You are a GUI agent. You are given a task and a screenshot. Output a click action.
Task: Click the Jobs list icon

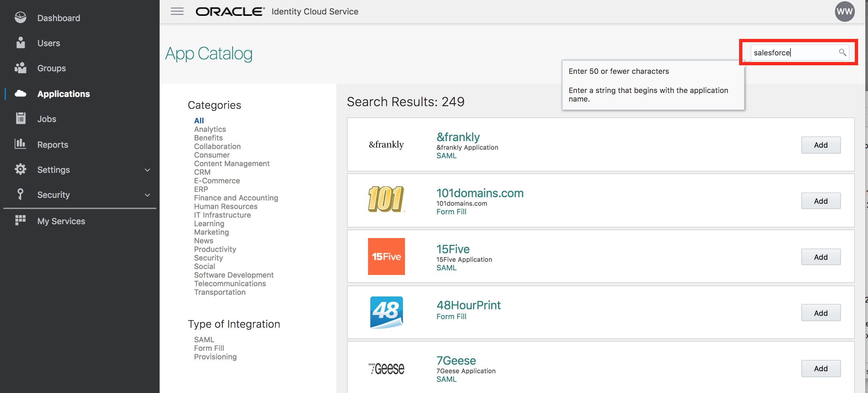[20, 119]
